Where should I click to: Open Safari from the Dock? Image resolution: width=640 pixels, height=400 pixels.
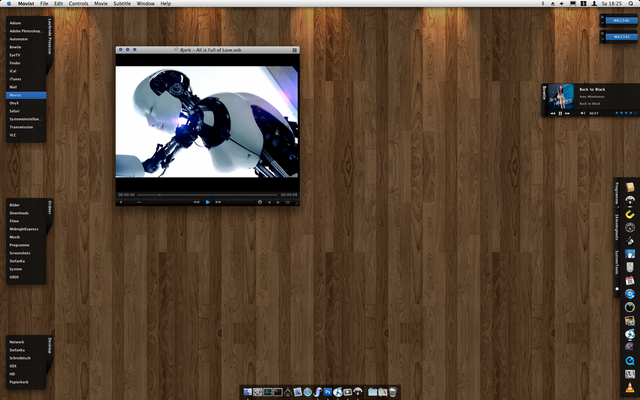pyautogui.click(x=308, y=392)
